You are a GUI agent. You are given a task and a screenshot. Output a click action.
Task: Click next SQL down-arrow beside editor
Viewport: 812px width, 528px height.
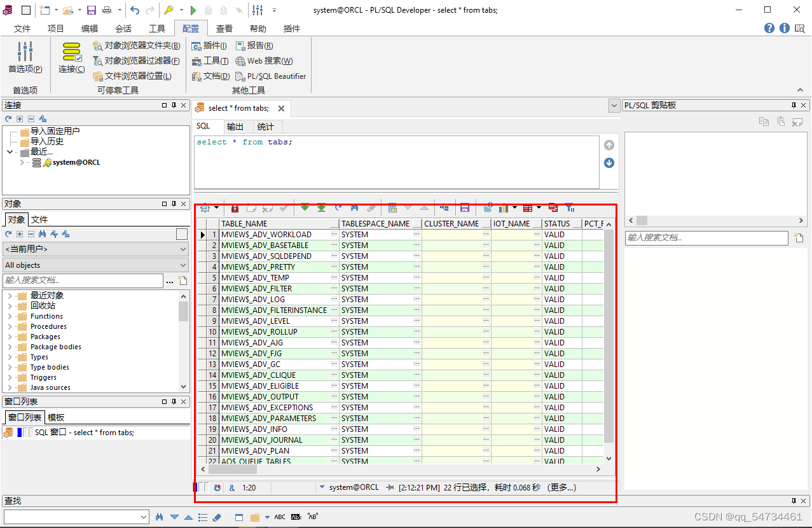click(x=609, y=163)
